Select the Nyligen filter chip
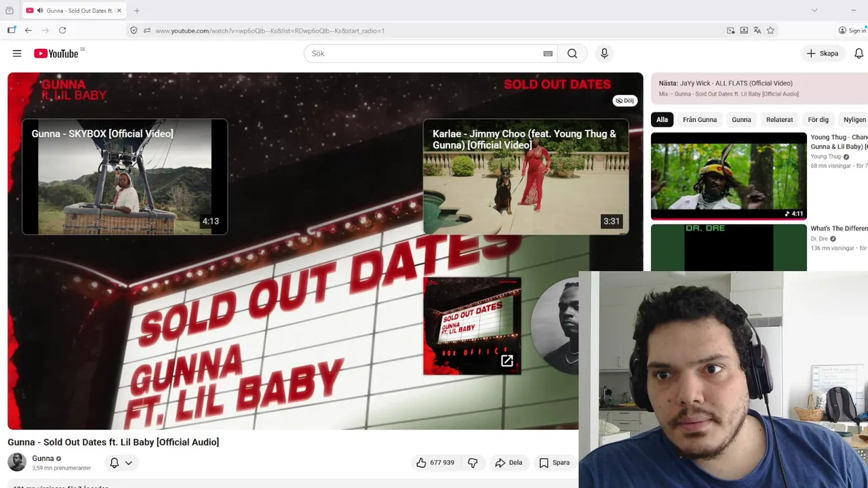The image size is (868, 488). [x=854, y=119]
